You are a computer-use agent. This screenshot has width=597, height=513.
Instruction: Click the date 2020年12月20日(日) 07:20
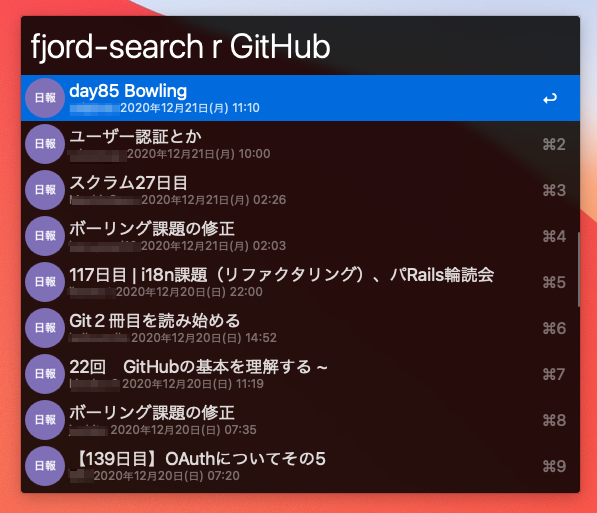coord(166,476)
